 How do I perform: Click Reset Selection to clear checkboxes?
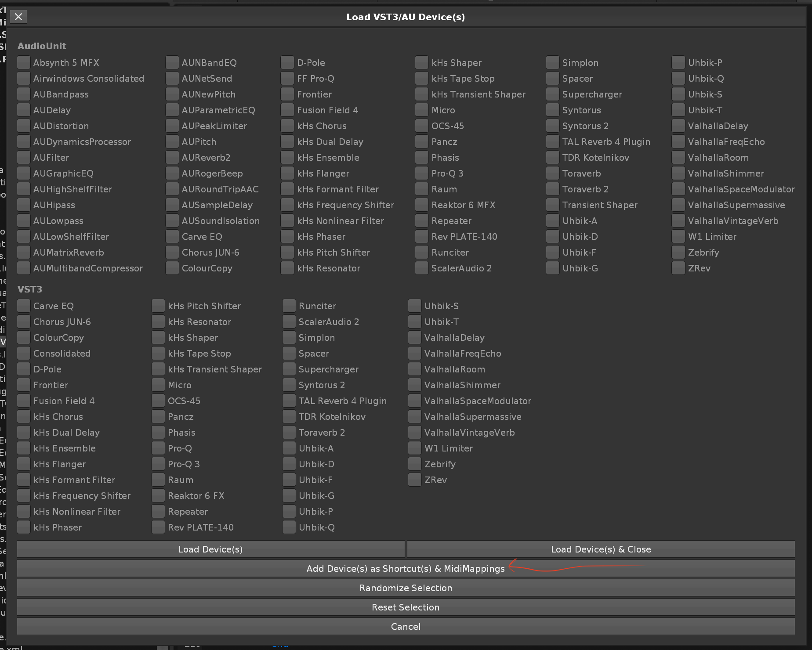[405, 607]
